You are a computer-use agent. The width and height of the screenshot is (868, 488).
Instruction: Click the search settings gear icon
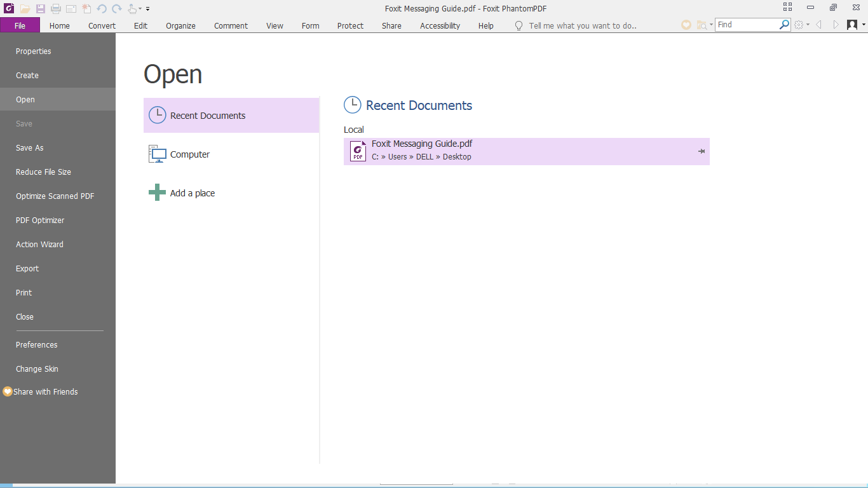click(x=799, y=25)
